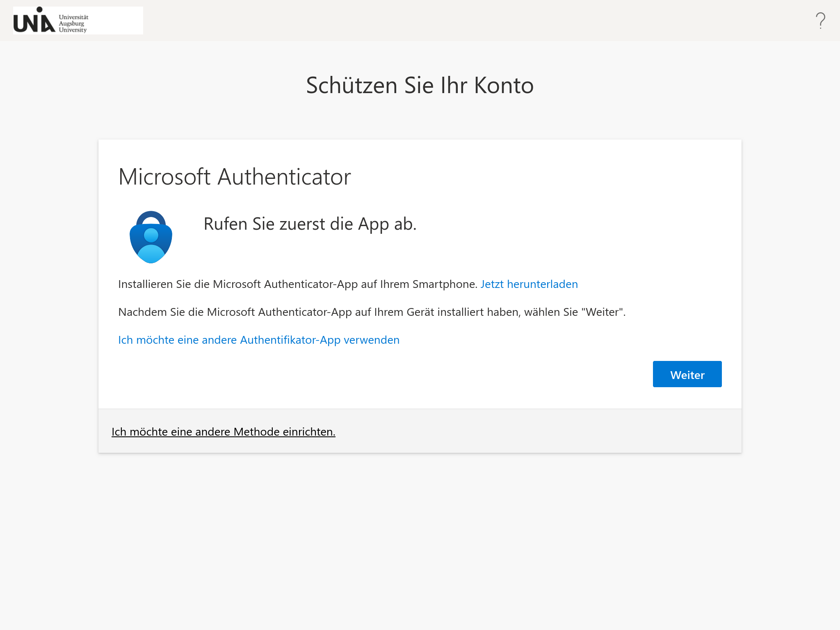Click the Universität Augsburg University logo text
This screenshot has width=840, height=630.
(73, 23)
